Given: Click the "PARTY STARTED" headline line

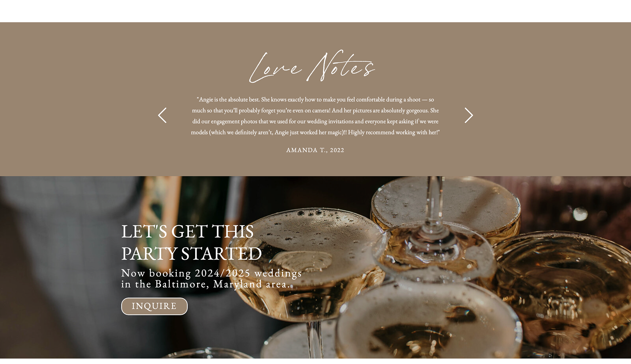Looking at the screenshot, I should 191,254.
